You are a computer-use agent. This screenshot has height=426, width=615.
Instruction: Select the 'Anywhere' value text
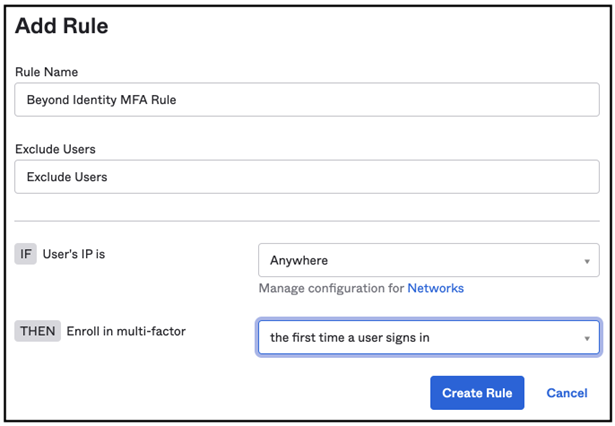(x=299, y=261)
